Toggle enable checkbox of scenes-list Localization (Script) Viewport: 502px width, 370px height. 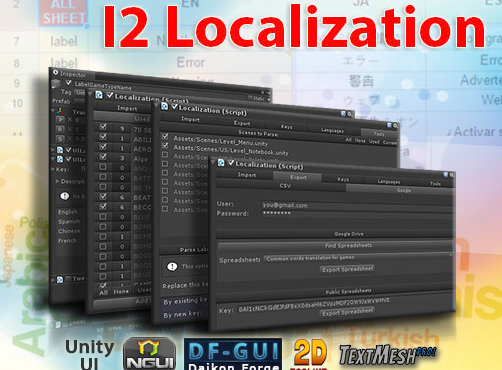tap(174, 107)
